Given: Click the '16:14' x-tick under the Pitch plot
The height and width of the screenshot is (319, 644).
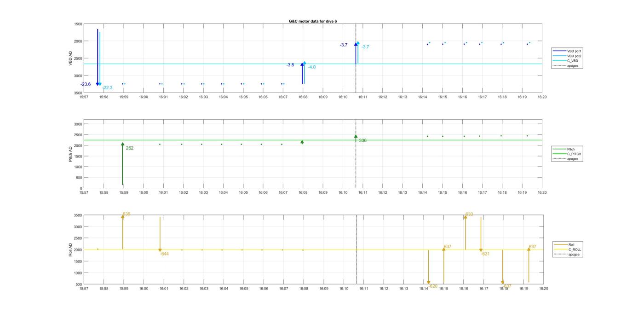Looking at the screenshot, I should 422,192.
